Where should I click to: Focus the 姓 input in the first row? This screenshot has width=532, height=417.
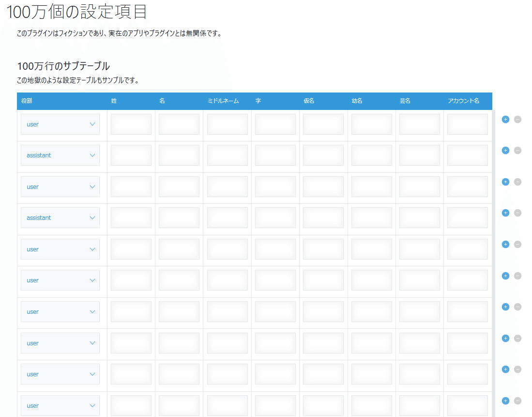pos(131,124)
